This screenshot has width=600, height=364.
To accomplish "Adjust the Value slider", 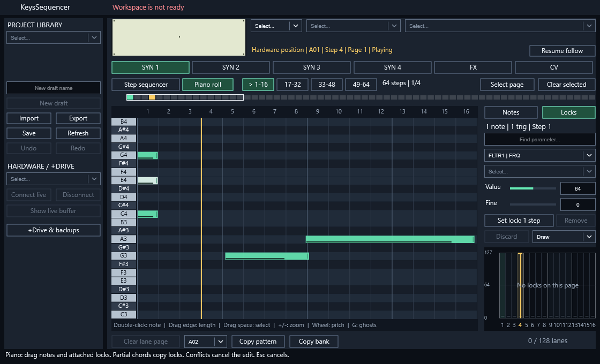I will pos(532,188).
